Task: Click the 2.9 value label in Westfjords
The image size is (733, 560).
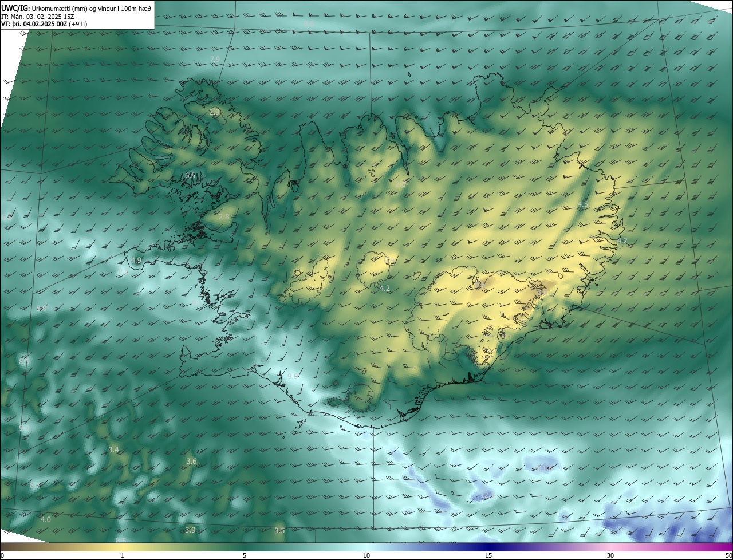Action: pyautogui.click(x=214, y=112)
